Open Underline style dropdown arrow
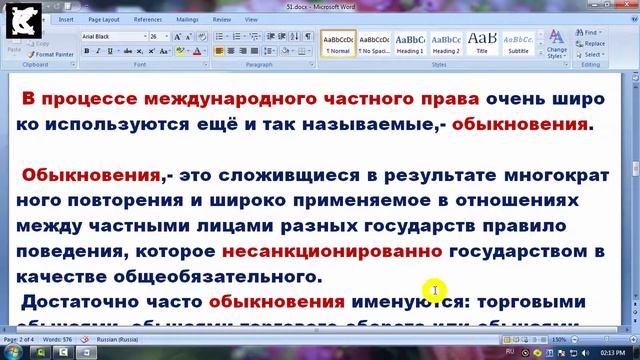The height and width of the screenshot is (360, 640). [x=118, y=51]
